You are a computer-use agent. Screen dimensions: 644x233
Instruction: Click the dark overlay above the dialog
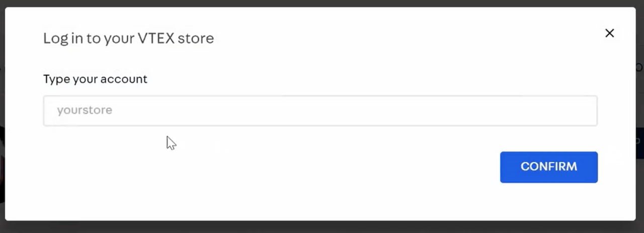pyautogui.click(x=322, y=3)
